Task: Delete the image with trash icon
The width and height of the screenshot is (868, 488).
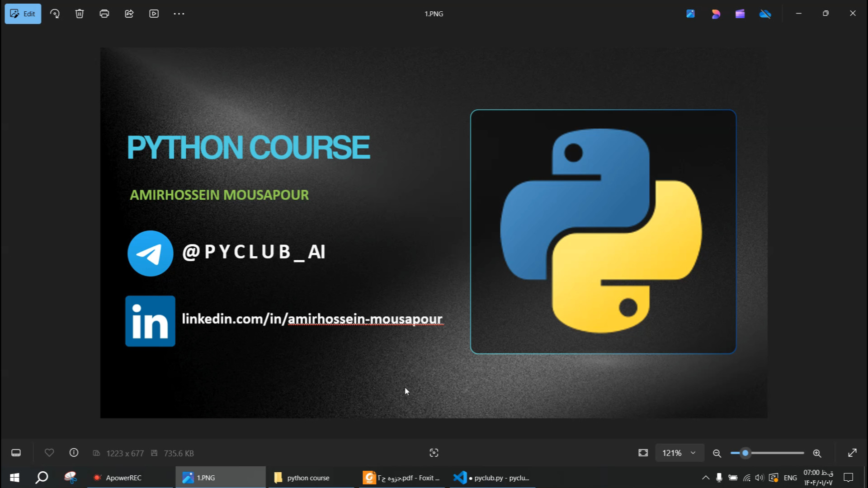Action: [x=80, y=14]
